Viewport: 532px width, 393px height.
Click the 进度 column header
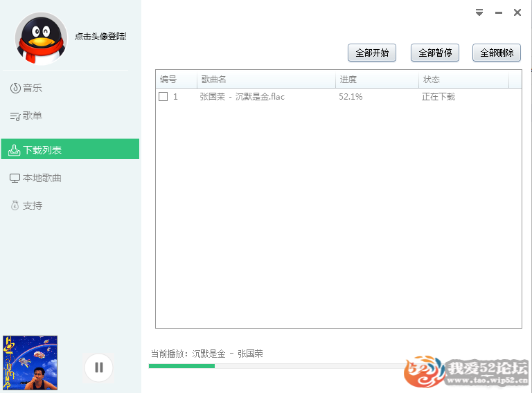click(x=378, y=80)
